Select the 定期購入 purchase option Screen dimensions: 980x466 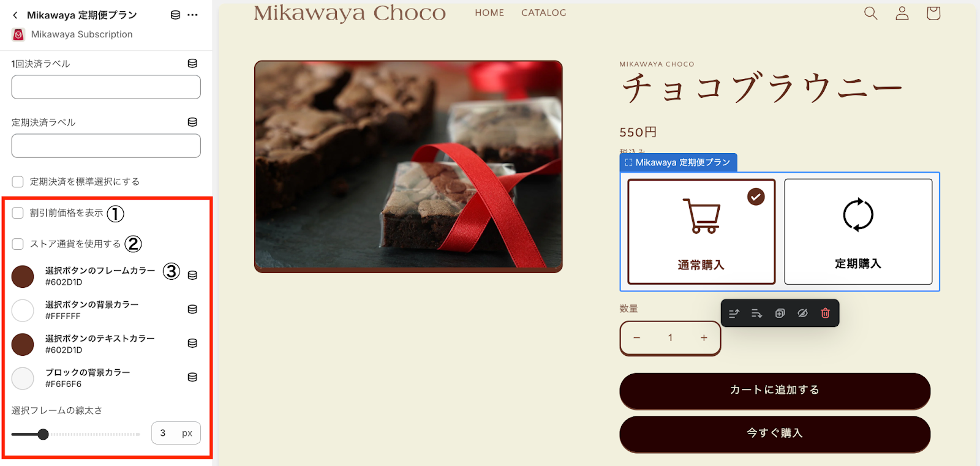click(x=858, y=231)
